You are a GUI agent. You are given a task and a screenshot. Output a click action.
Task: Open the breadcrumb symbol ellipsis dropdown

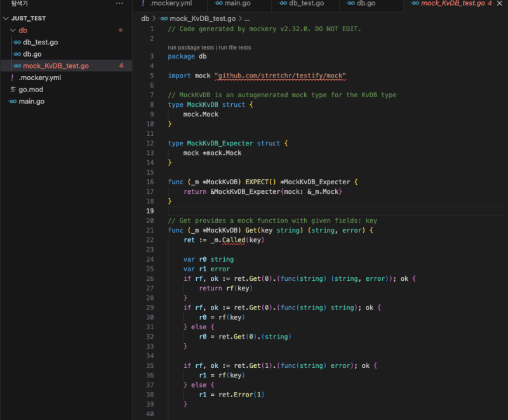click(x=246, y=18)
